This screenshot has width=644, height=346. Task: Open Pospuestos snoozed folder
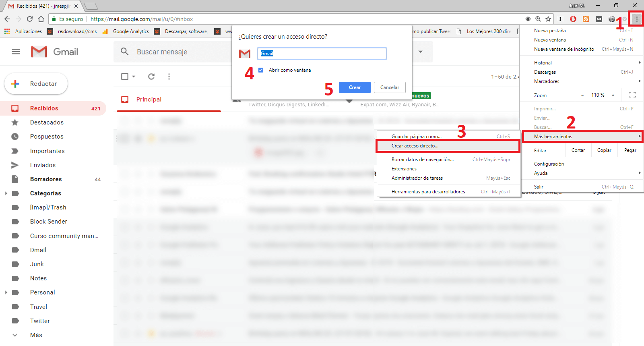pyautogui.click(x=47, y=137)
